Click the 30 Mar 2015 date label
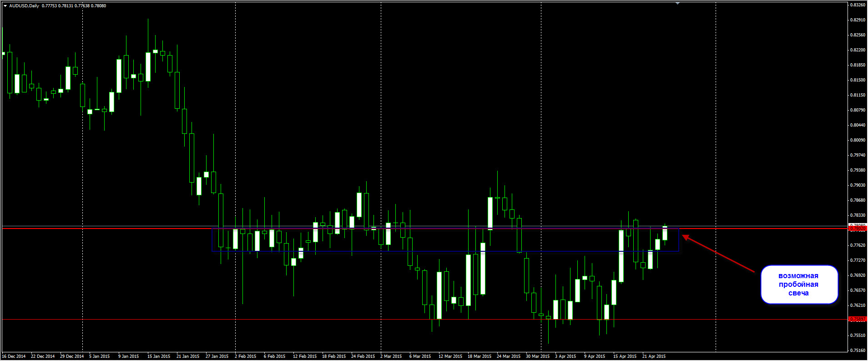Image resolution: width=868 pixels, height=361 pixels. point(538,356)
